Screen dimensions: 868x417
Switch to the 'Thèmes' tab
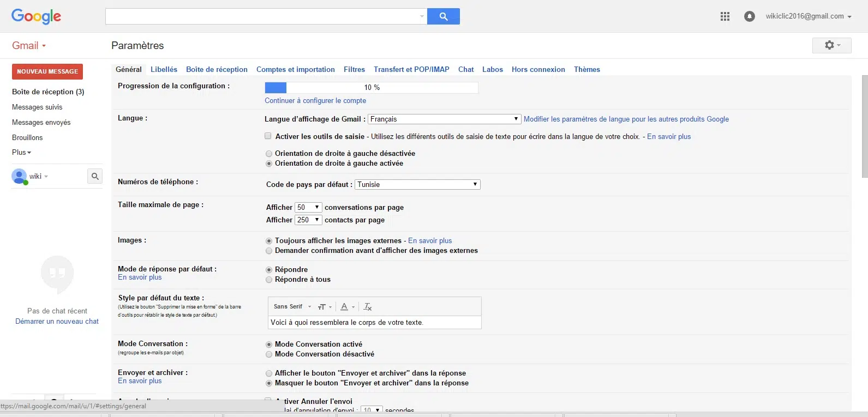587,69
